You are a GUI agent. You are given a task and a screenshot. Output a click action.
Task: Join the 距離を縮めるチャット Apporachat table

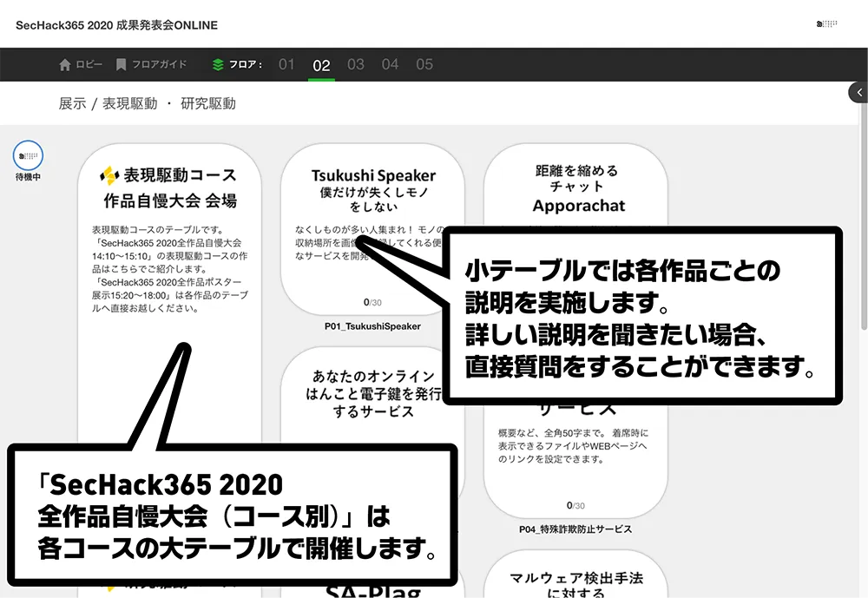point(575,186)
